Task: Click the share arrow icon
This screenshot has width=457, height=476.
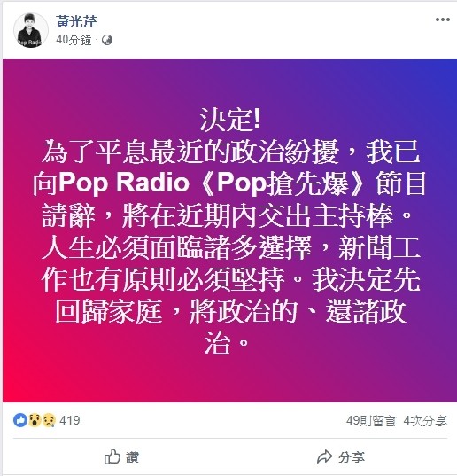Action: point(324,456)
